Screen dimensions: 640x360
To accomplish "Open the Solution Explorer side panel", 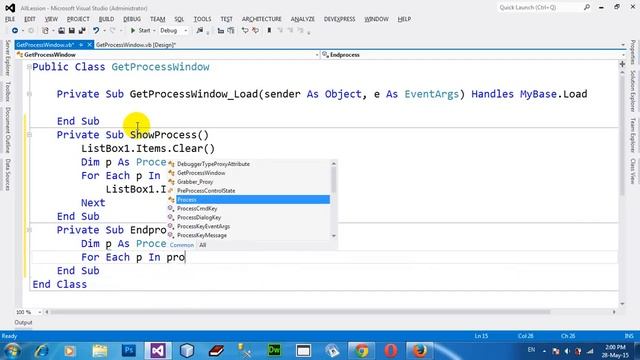I will tap(633, 91).
